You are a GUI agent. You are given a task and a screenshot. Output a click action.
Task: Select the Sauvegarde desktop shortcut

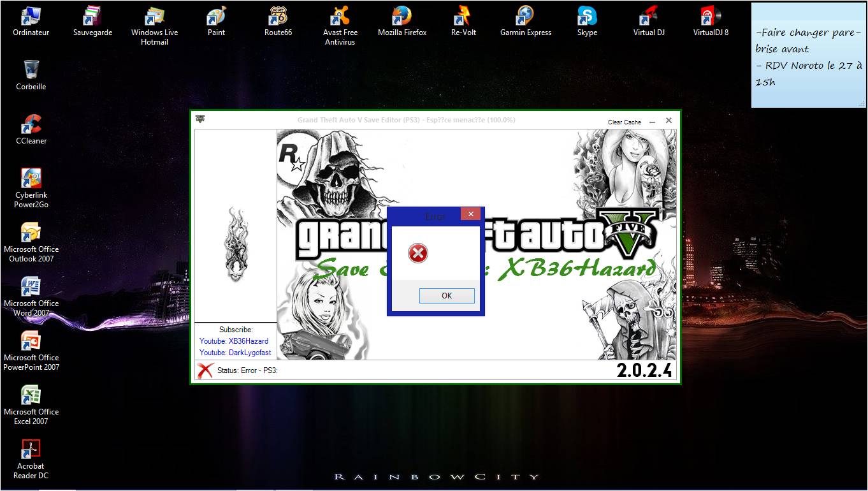92,21
